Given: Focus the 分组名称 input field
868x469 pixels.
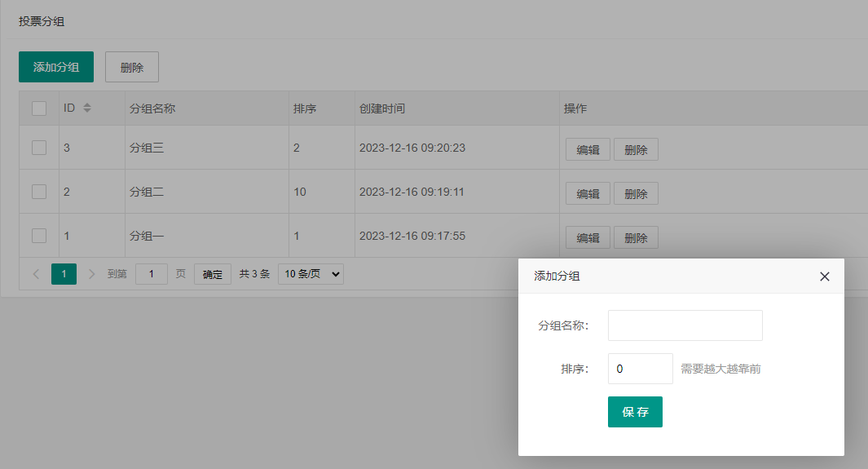Looking at the screenshot, I should [x=685, y=325].
